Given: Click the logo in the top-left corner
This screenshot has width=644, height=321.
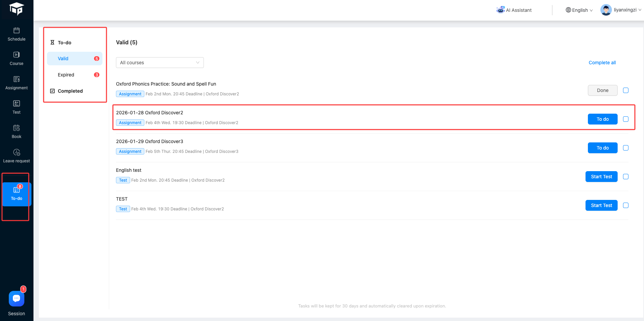Looking at the screenshot, I should 17,9.
